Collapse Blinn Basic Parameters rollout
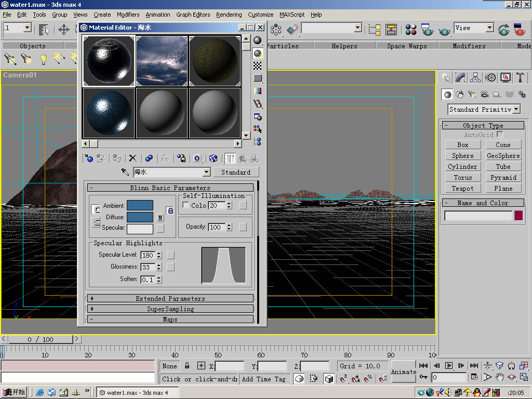 [x=170, y=188]
